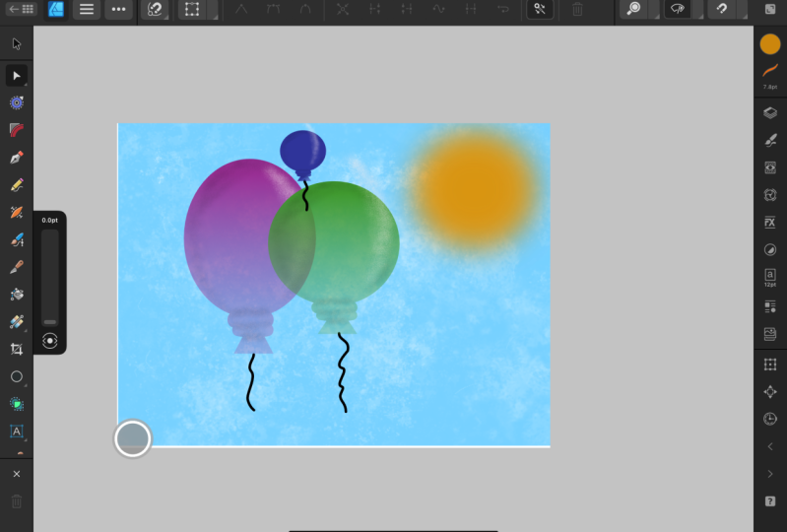Open the 12pt Text studio
Image resolution: width=787 pixels, height=532 pixels.
[x=770, y=278]
